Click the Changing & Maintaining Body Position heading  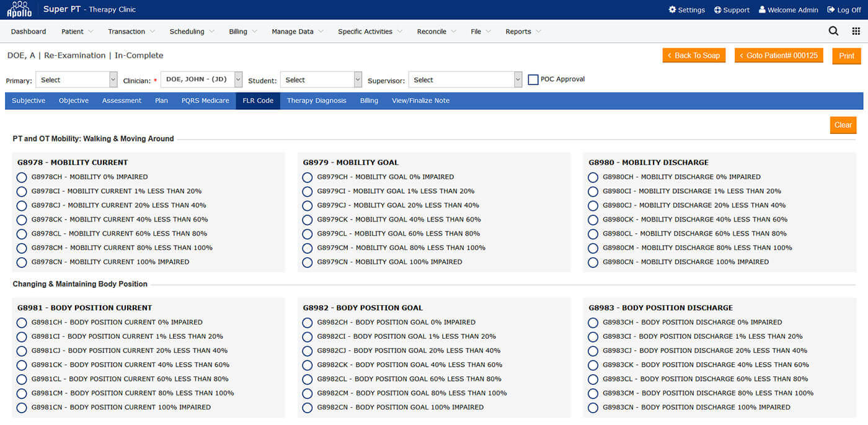[80, 284]
